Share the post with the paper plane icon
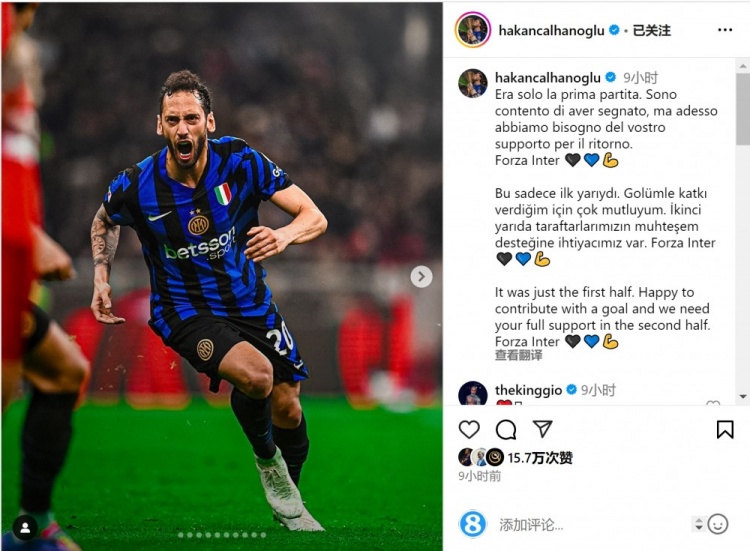The height and width of the screenshot is (551, 750). 542,429
